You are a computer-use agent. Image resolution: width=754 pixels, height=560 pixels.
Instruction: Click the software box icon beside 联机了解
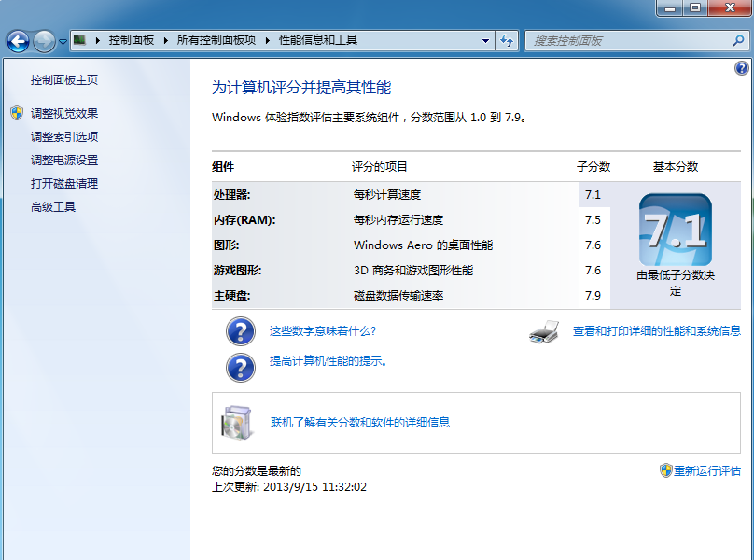pos(236,423)
